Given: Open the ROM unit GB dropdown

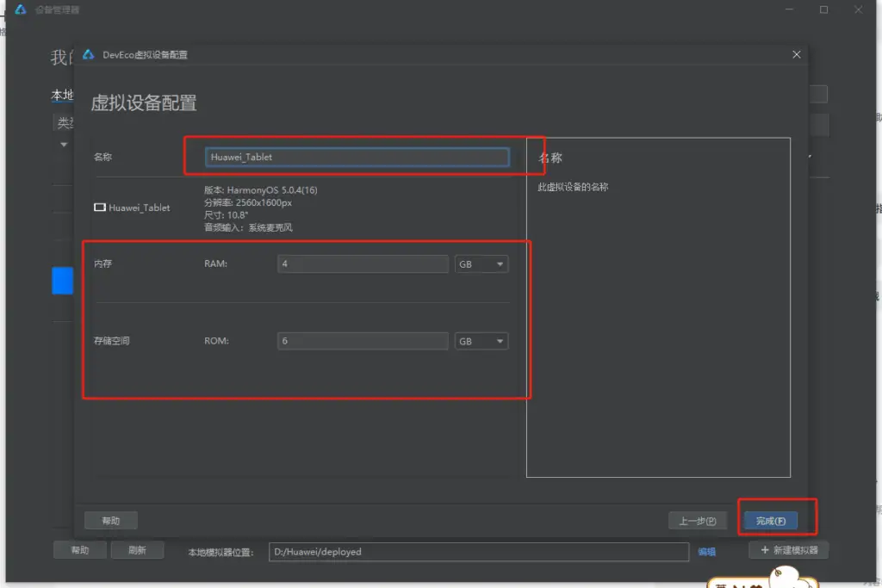Looking at the screenshot, I should [x=481, y=342].
